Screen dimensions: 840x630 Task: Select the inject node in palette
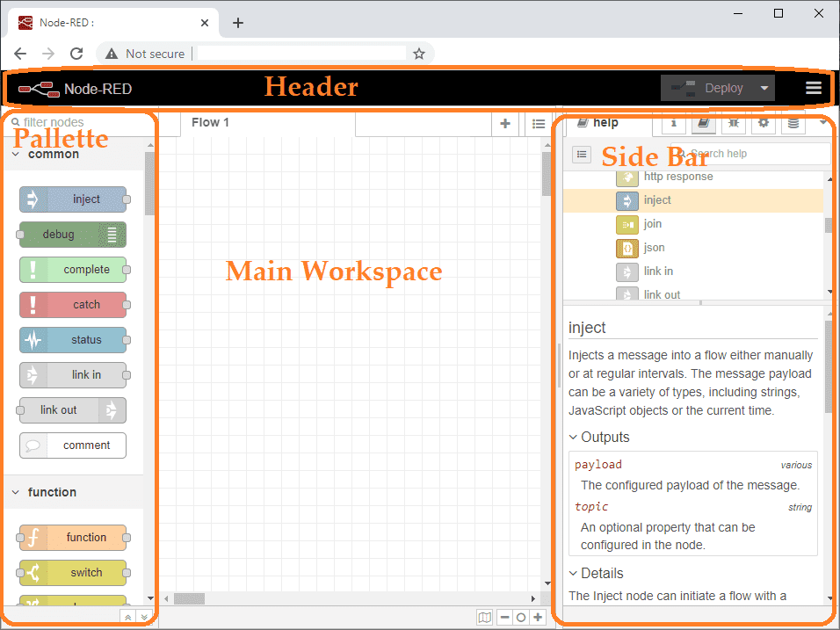click(74, 199)
